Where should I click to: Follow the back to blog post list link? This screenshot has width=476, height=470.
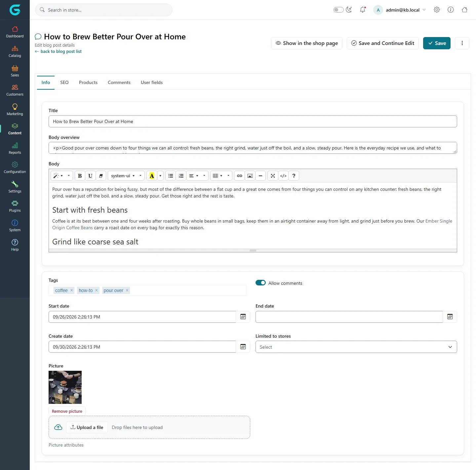(x=58, y=52)
